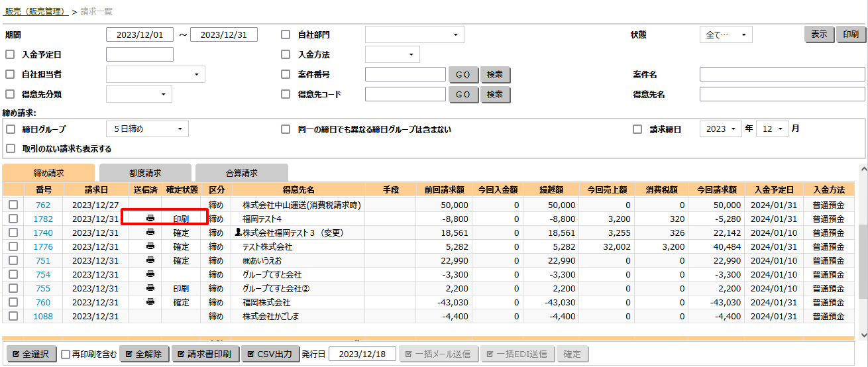Viewport: 868px width, 367px height.
Task: Switch to the 合算請求 tab
Action: [x=241, y=173]
